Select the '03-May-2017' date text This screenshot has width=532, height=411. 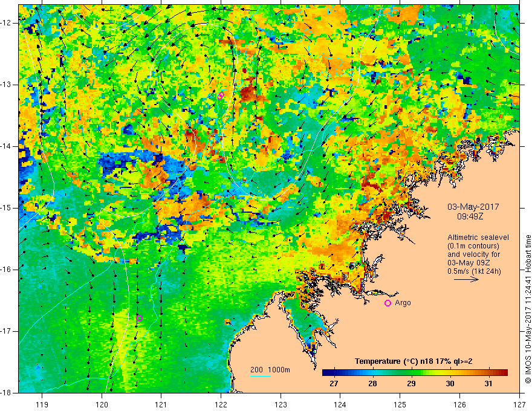pos(473,207)
